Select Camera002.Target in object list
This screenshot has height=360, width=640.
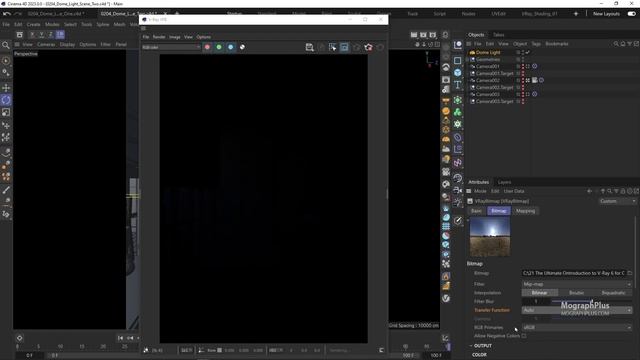coord(494,87)
